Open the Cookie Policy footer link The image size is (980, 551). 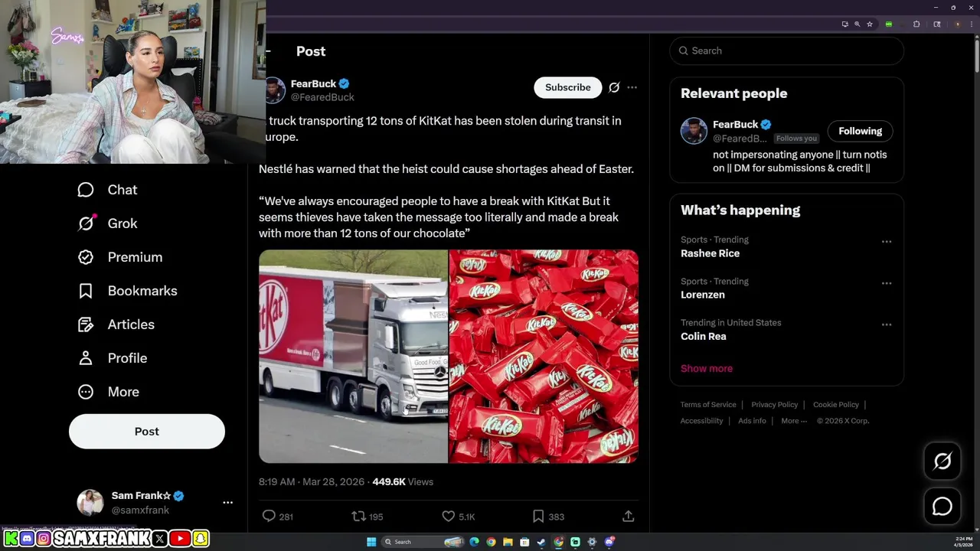[x=836, y=405]
